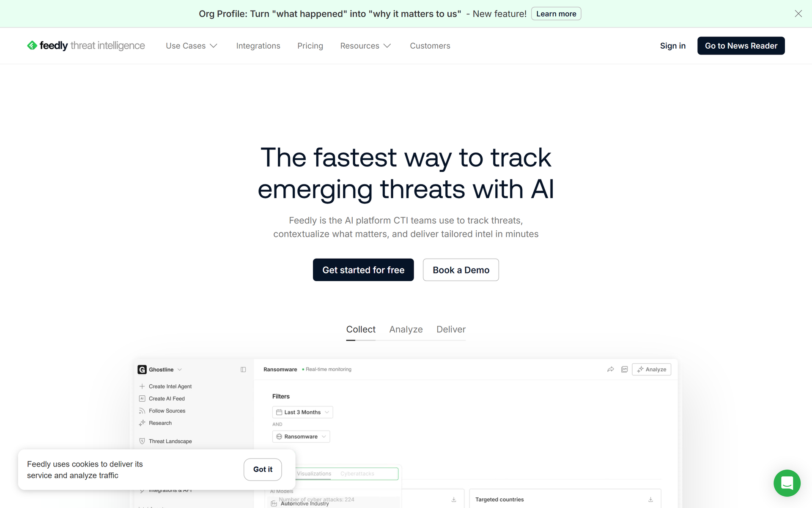This screenshot has height=508, width=812.
Task: Switch to the Collect tab
Action: 361,329
